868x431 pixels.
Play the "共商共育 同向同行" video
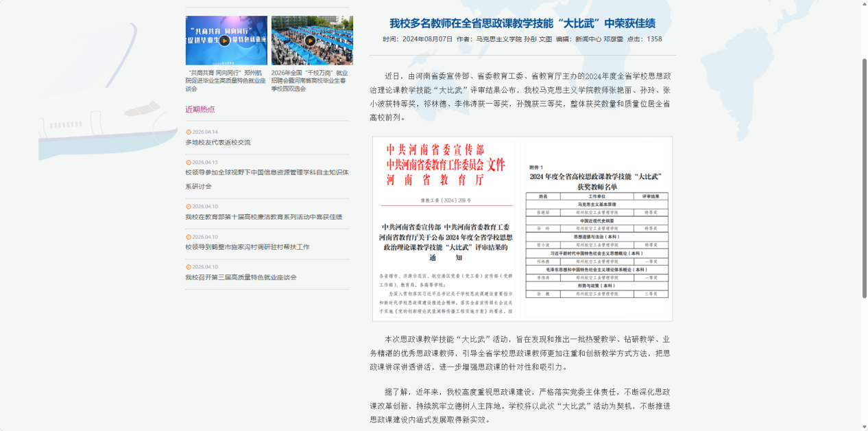(225, 40)
